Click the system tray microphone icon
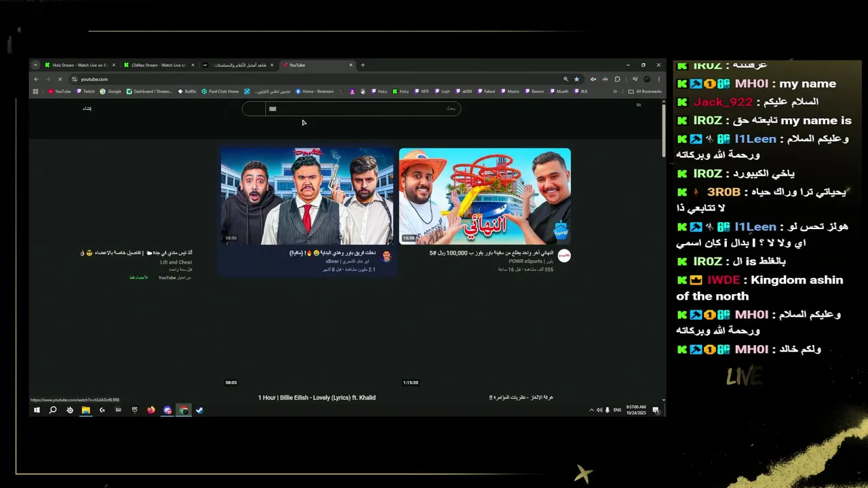Screen dimensions: 868x488 607,410
